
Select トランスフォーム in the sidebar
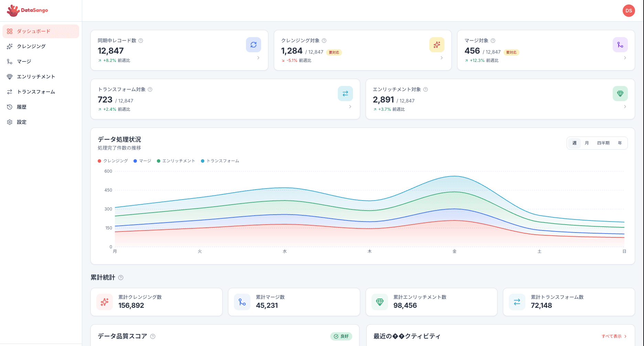(36, 91)
